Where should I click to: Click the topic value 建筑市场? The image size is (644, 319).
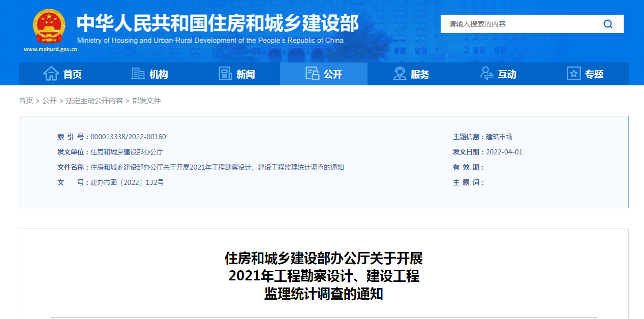coord(499,137)
